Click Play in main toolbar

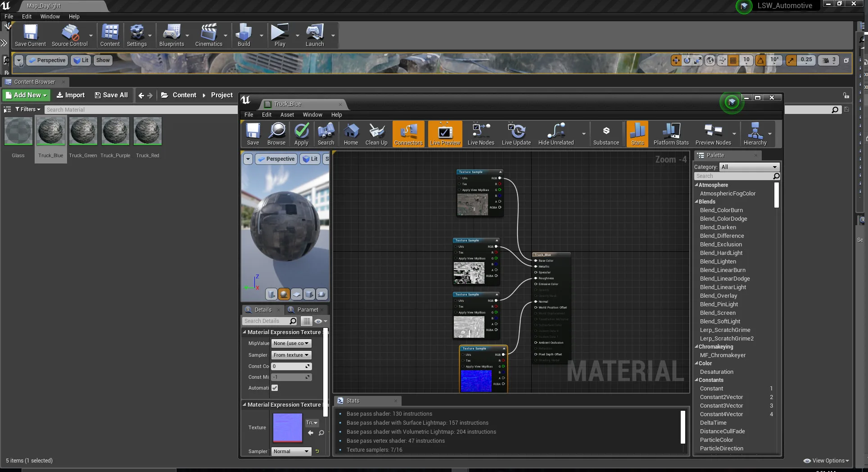(280, 35)
